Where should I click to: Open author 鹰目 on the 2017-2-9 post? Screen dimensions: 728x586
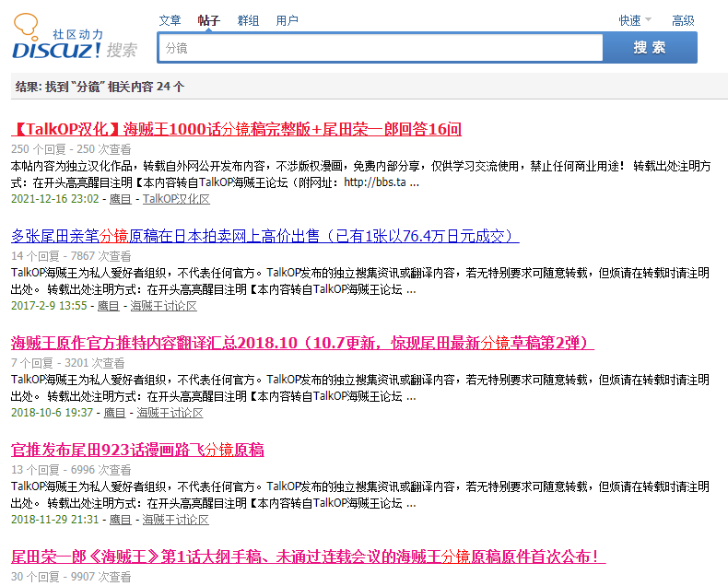[x=108, y=306]
